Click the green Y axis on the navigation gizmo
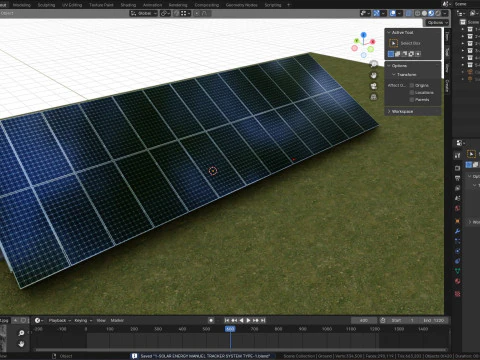Image resolution: width=480 pixels, height=360 pixels. coord(356,41)
